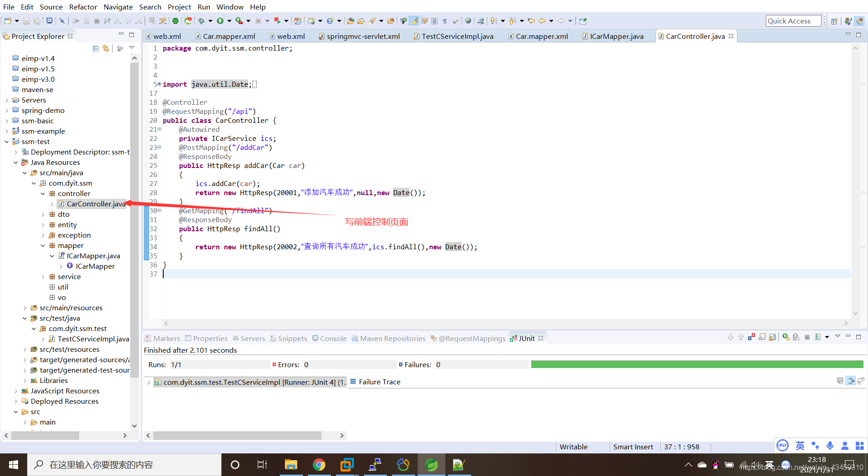The width and height of the screenshot is (868, 476).
Task: Click Open Task icon in toolbar
Action: pyautogui.click(x=361, y=21)
